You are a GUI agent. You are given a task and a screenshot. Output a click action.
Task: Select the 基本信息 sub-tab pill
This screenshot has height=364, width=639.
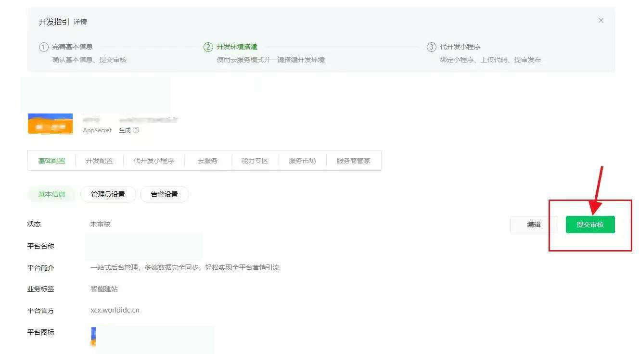click(x=52, y=194)
